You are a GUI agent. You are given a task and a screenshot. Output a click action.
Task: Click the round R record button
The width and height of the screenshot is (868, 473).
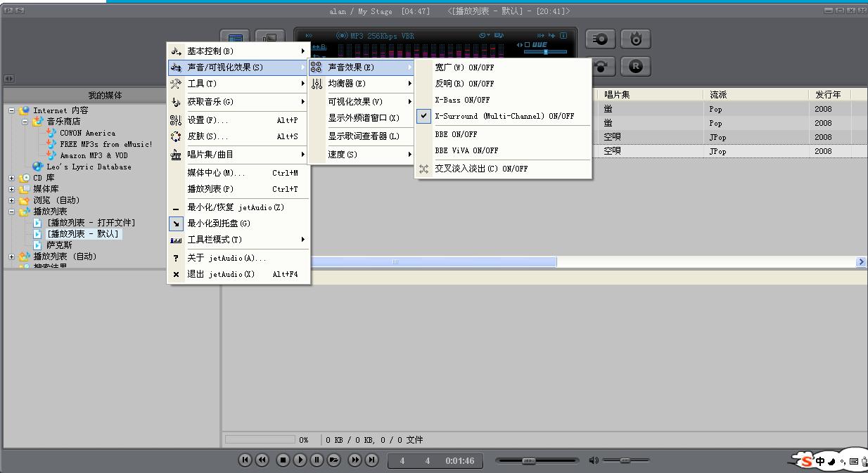click(x=636, y=67)
